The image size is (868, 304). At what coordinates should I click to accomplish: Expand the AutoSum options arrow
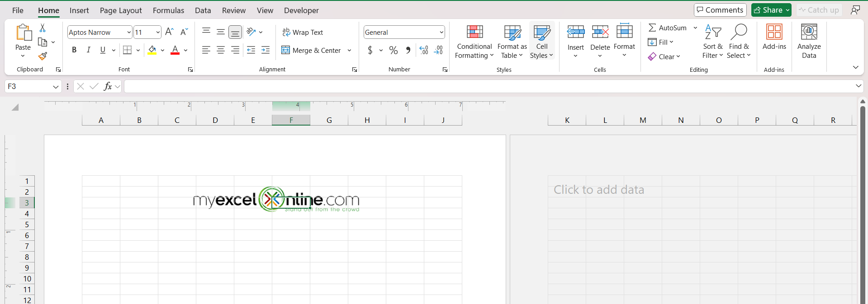[695, 28]
